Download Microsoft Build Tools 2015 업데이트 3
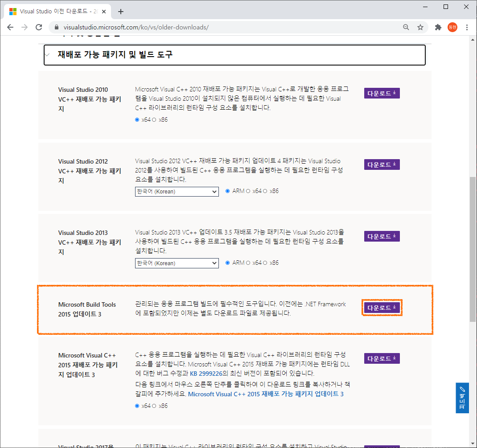The image size is (477, 448). pos(382,308)
